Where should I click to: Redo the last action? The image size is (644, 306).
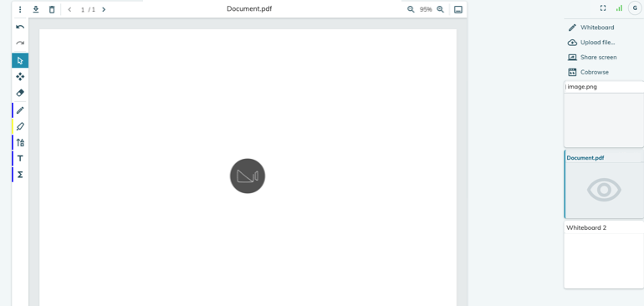point(20,43)
